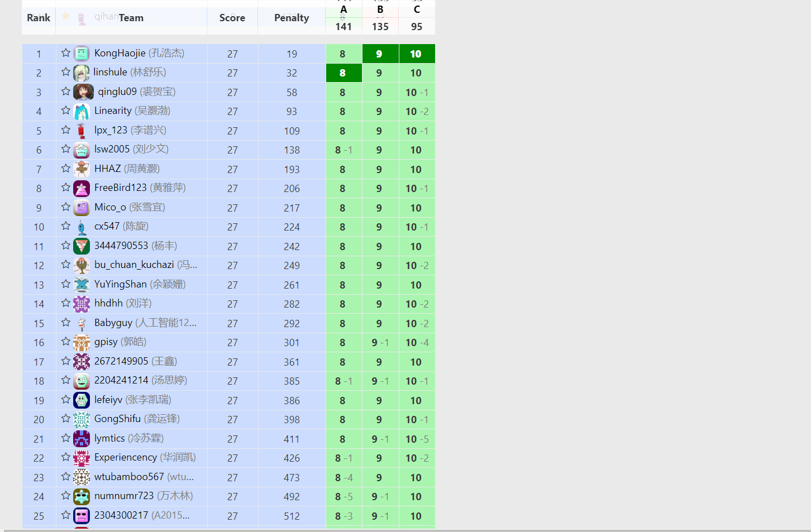This screenshot has height=532, width=811.
Task: Open problem A from the table header
Action: point(344,9)
